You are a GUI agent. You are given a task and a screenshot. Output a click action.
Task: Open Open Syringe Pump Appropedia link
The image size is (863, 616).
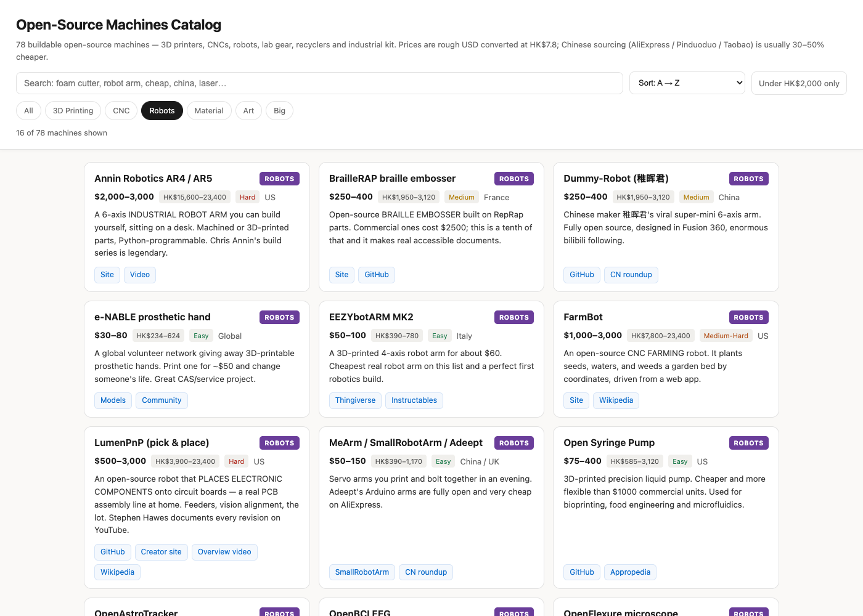[630, 572]
